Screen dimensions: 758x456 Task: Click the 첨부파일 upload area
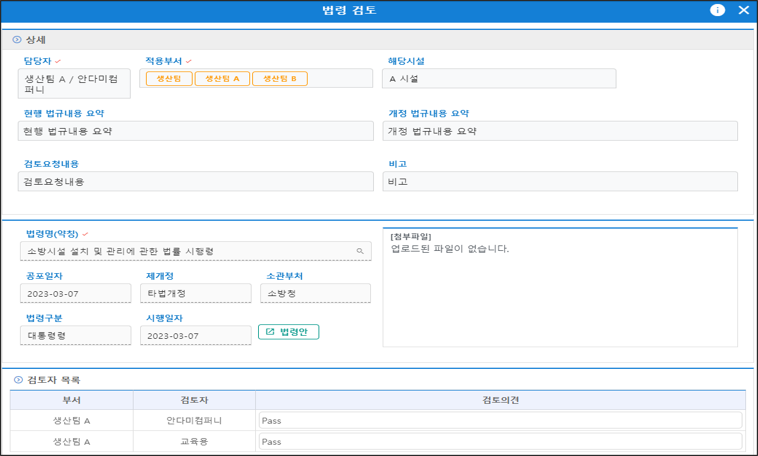point(560,287)
